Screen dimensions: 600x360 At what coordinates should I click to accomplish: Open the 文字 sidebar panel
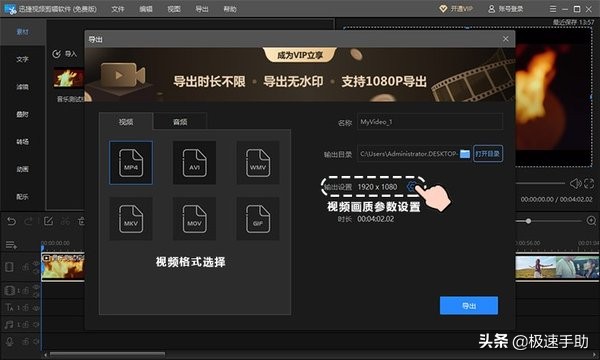coord(23,59)
